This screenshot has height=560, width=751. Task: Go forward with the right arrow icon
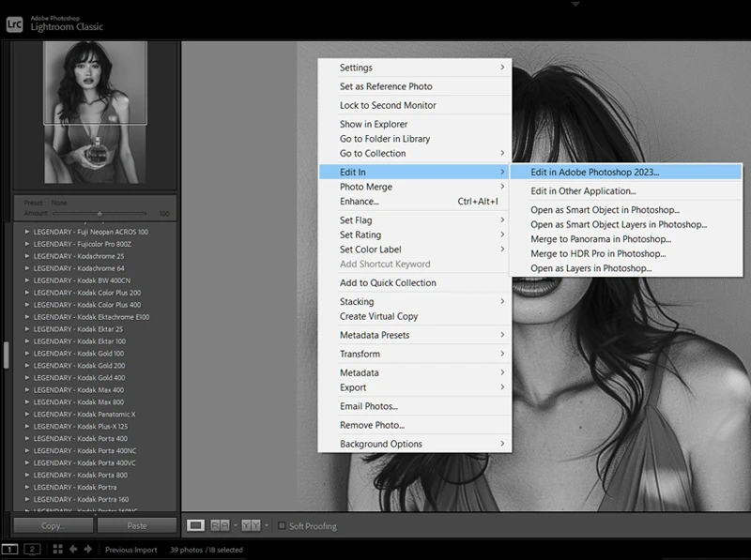pos(88,549)
